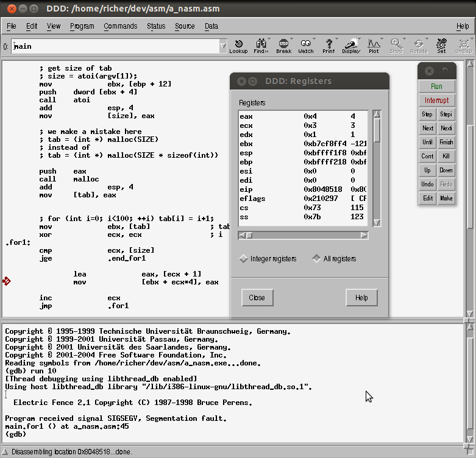Click the argument input field containing main

[x=115, y=46]
